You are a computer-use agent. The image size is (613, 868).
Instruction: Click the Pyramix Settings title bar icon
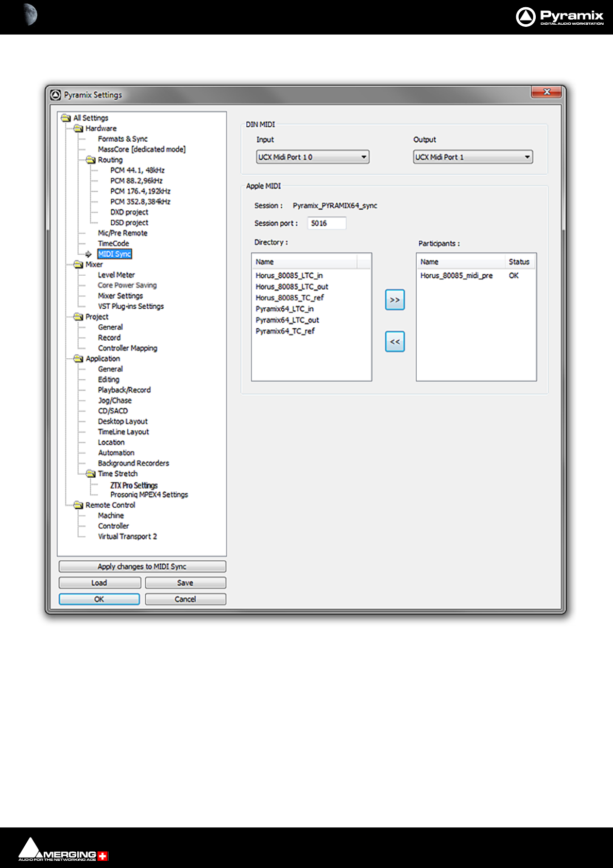click(x=56, y=95)
